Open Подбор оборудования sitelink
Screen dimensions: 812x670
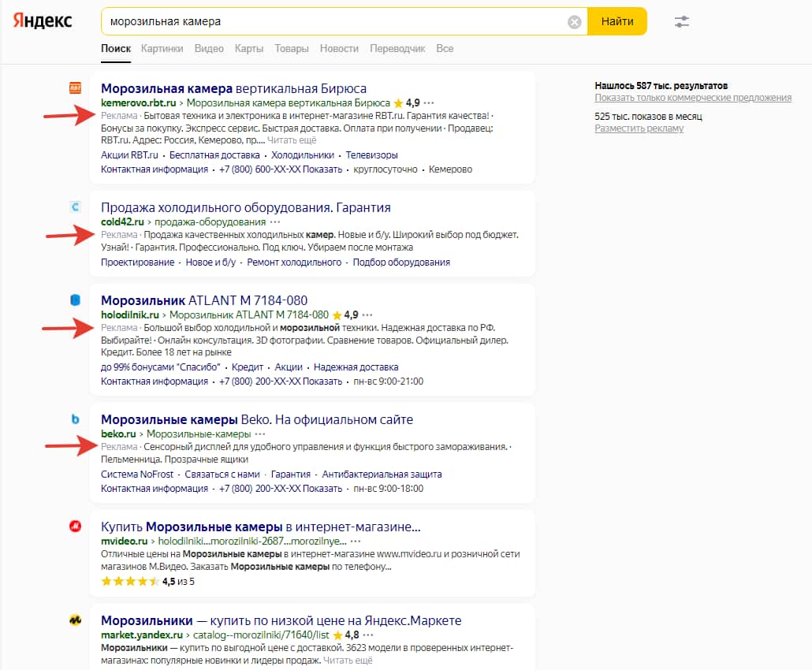pyautogui.click(x=401, y=262)
